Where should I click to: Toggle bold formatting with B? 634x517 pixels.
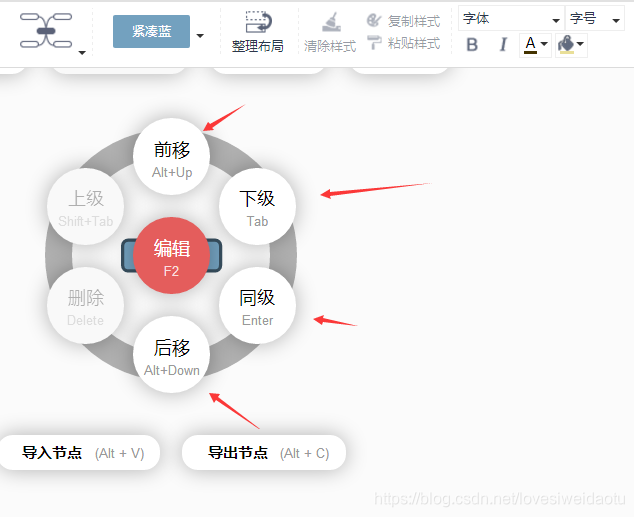(472, 44)
